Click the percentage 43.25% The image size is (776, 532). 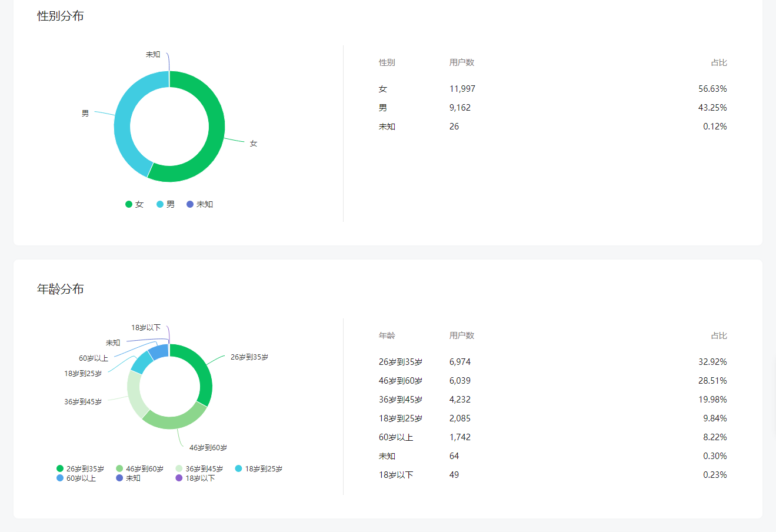(712, 108)
